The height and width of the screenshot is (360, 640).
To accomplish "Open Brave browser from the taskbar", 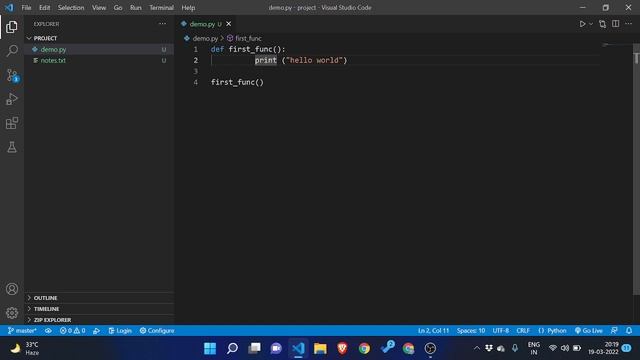I will click(x=342, y=349).
